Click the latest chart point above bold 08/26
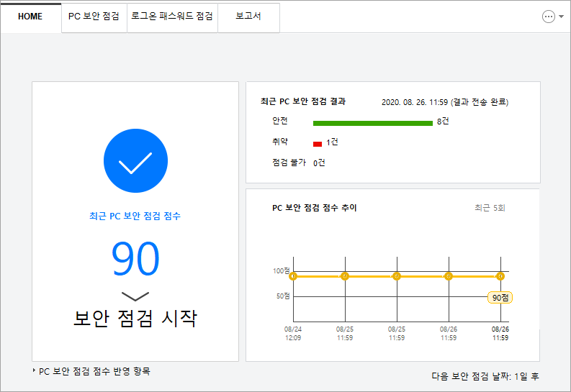This screenshot has height=392, width=571. (500, 276)
